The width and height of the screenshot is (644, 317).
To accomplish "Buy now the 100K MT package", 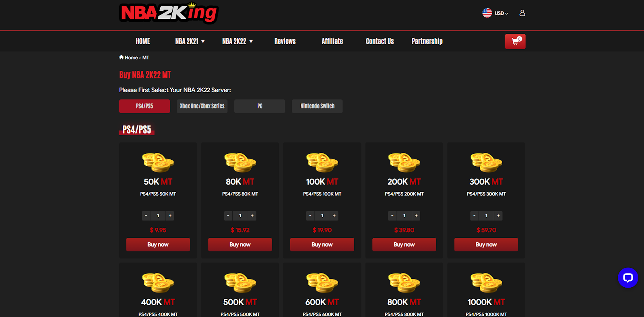I will pyautogui.click(x=322, y=245).
